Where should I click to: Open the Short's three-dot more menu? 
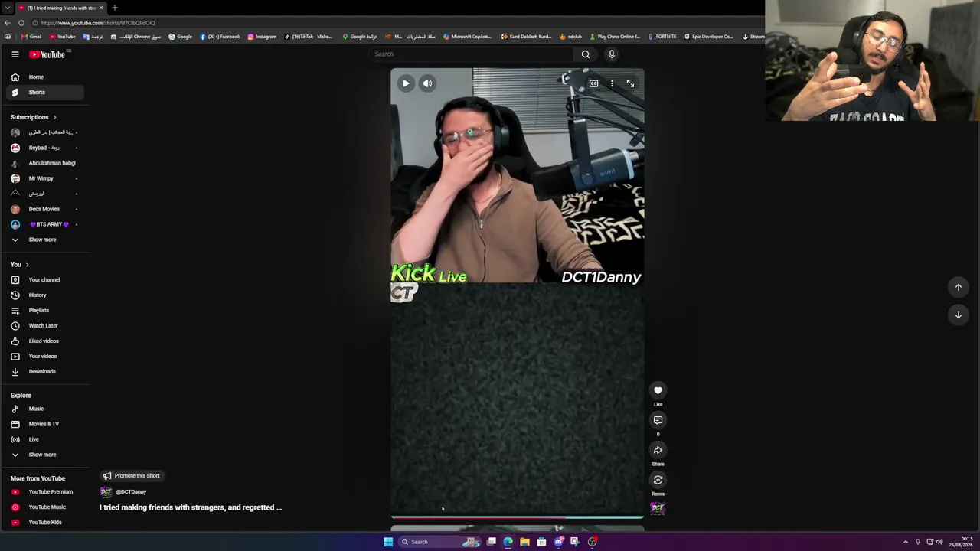point(612,83)
